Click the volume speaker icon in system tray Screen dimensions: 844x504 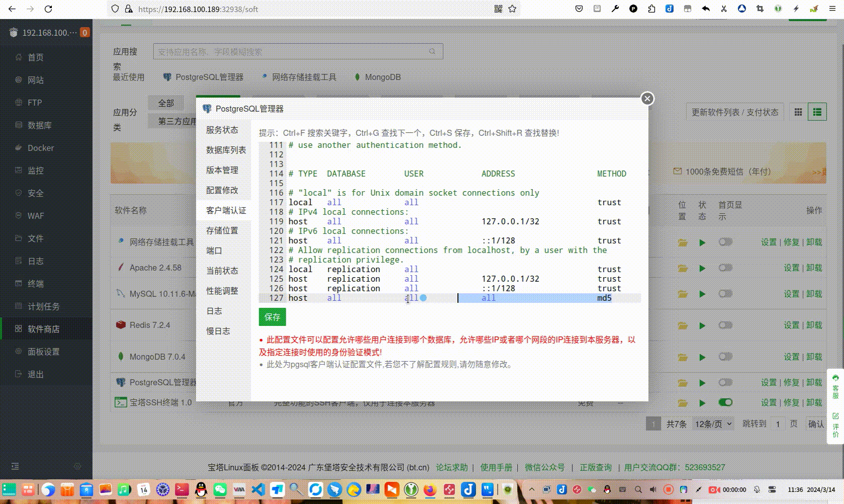tap(653, 489)
